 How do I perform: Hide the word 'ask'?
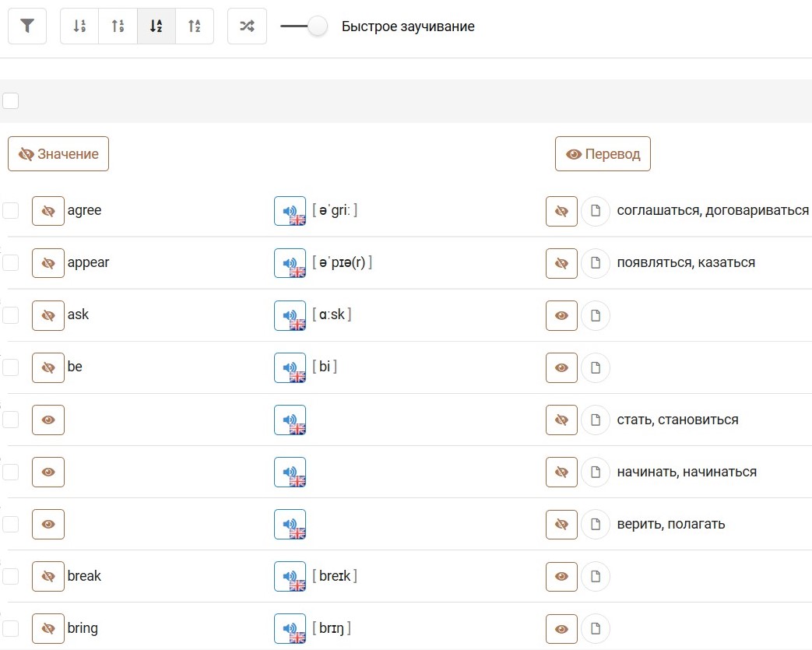(48, 315)
